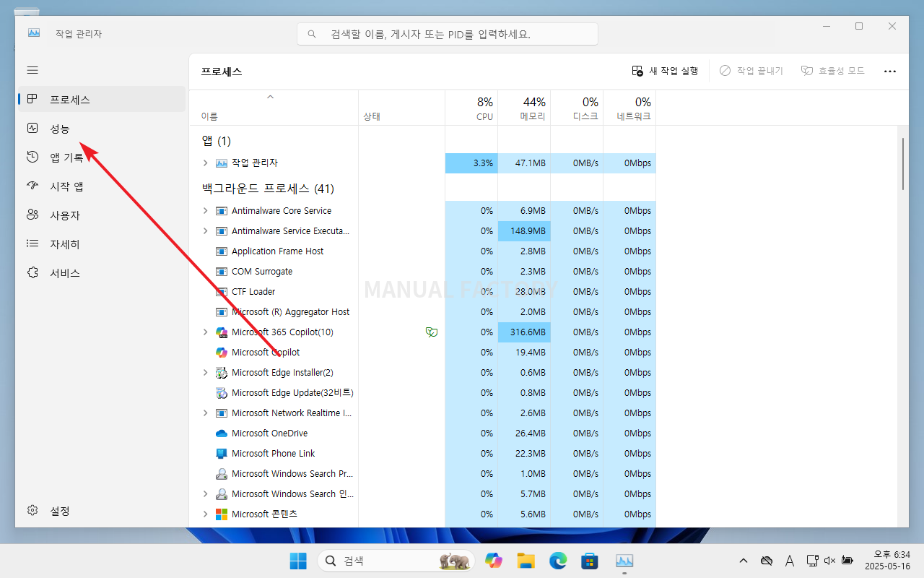924x578 pixels.
Task: Open the Windows Start button
Action: (297, 561)
